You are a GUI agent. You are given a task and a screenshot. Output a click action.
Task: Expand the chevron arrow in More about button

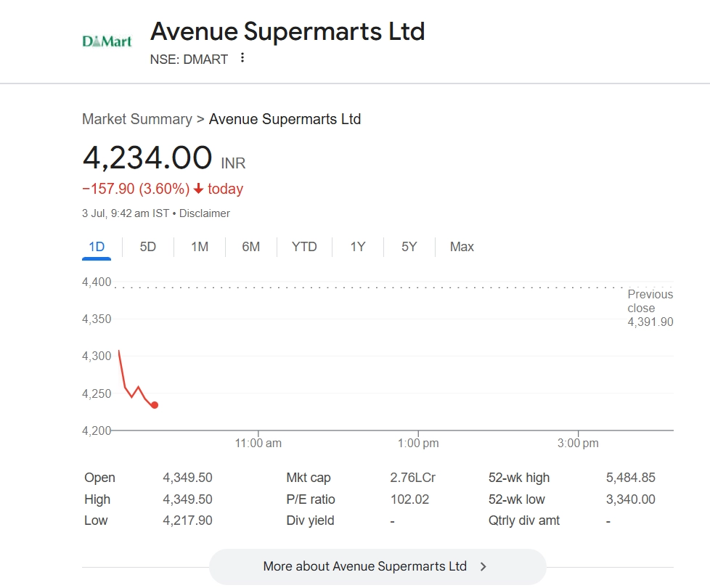click(x=484, y=566)
